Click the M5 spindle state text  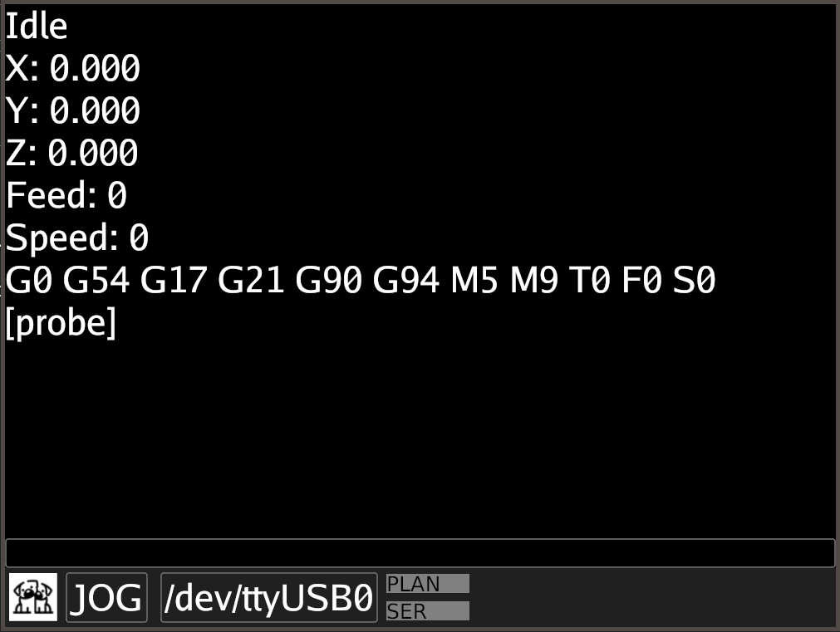(x=474, y=280)
